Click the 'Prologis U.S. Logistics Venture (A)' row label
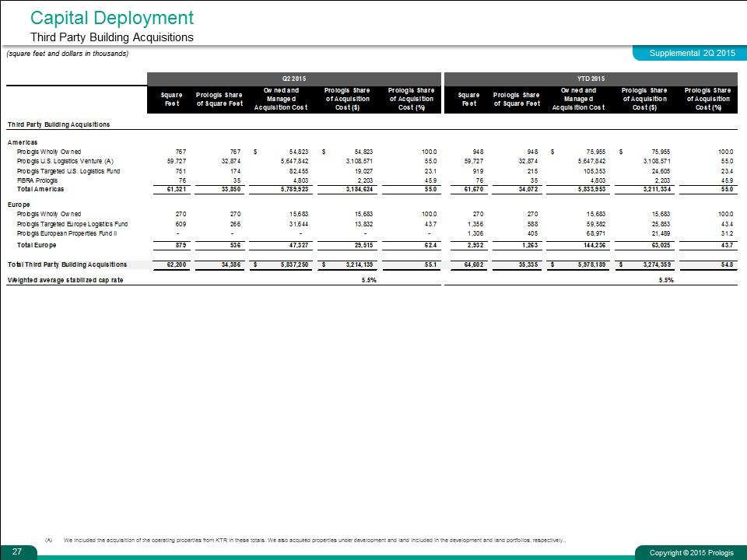This screenshot has width=747, height=560. click(x=65, y=161)
